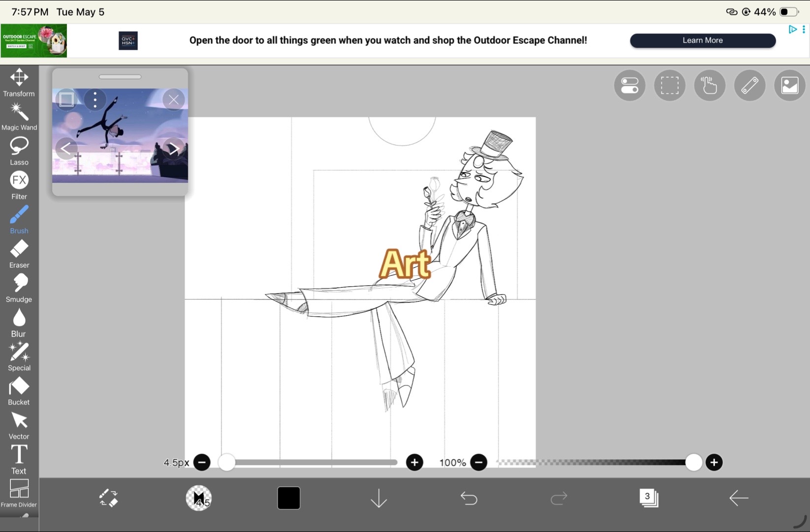Click the 100% opacity value

pyautogui.click(x=452, y=463)
